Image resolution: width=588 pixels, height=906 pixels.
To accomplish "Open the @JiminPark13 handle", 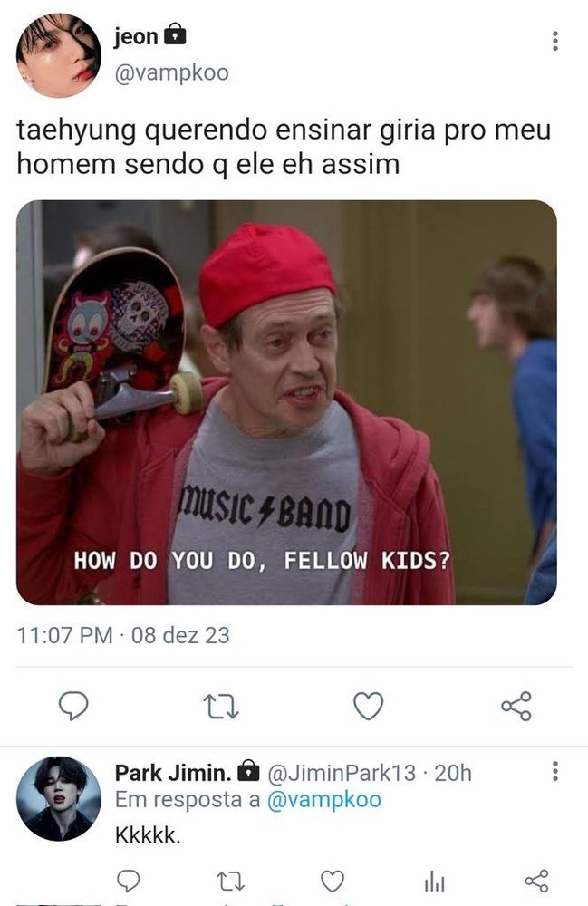I will (x=342, y=773).
